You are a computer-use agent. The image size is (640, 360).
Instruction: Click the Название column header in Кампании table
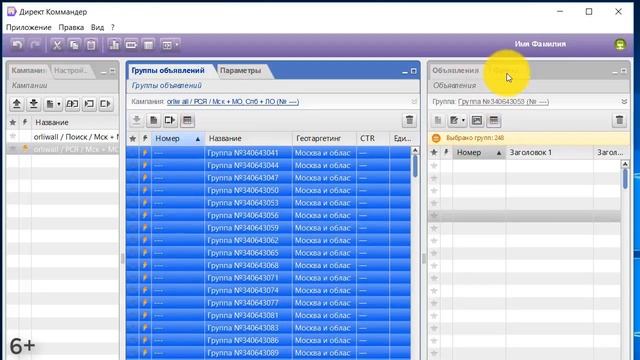[x=75, y=122]
